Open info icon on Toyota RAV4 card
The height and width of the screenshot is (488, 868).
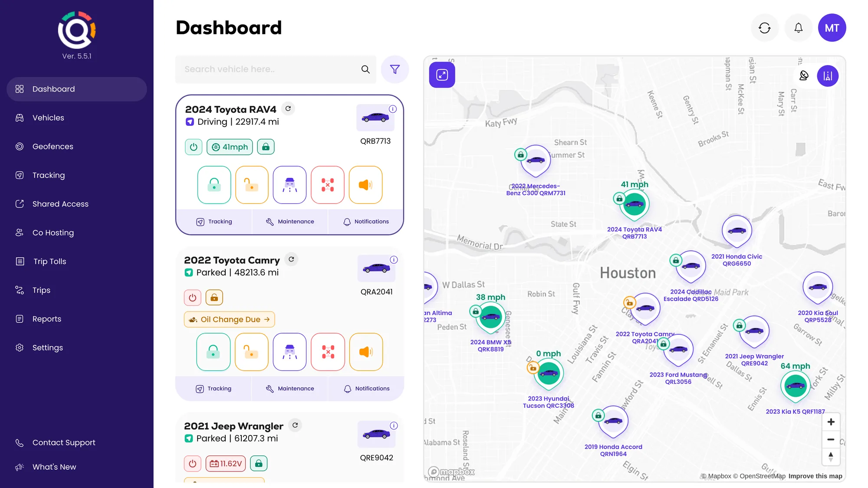click(393, 109)
